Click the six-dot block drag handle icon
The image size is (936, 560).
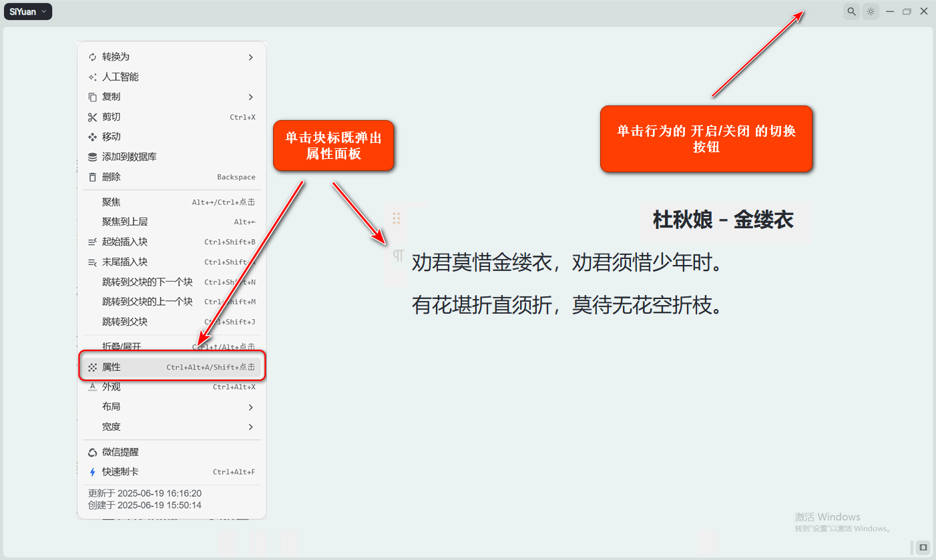396,218
